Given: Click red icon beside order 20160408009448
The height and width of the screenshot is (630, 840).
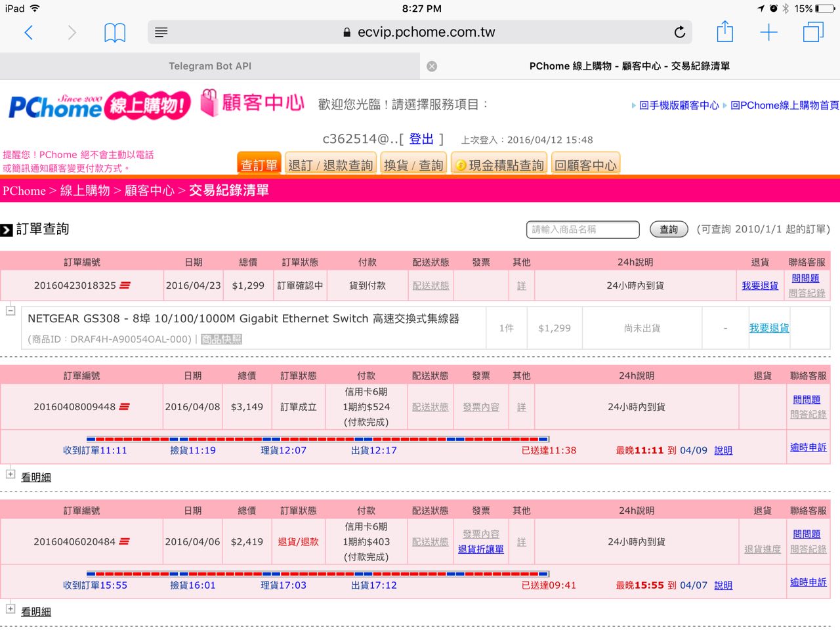Looking at the screenshot, I should [124, 407].
